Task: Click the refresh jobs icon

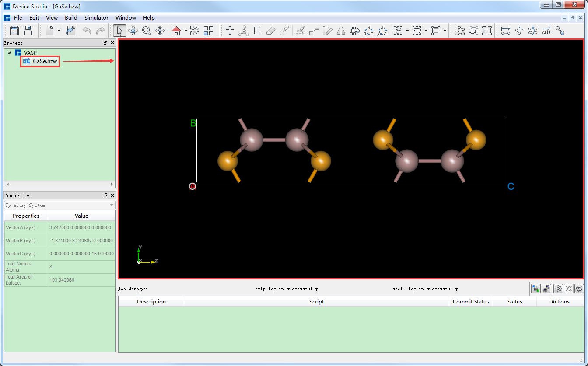Action: tap(579, 289)
